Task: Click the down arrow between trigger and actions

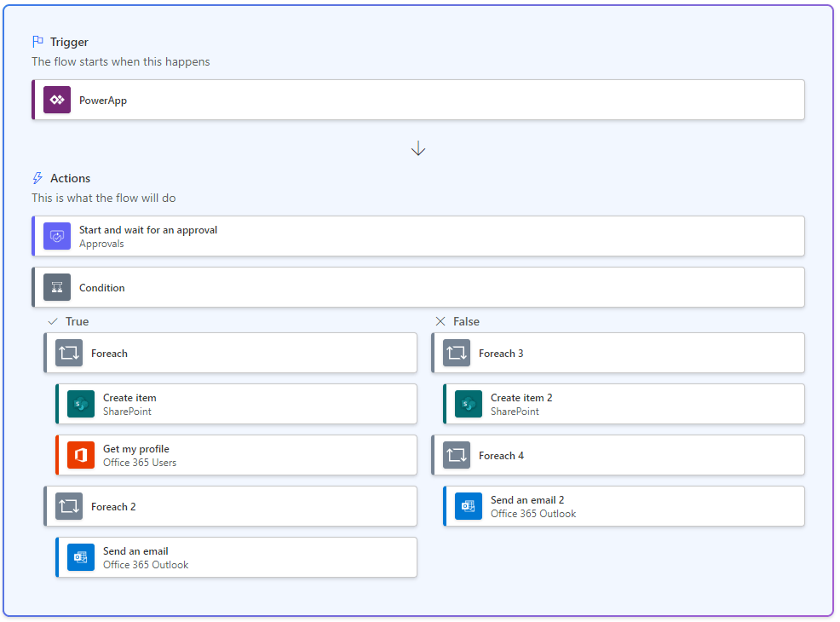Action: tap(418, 149)
